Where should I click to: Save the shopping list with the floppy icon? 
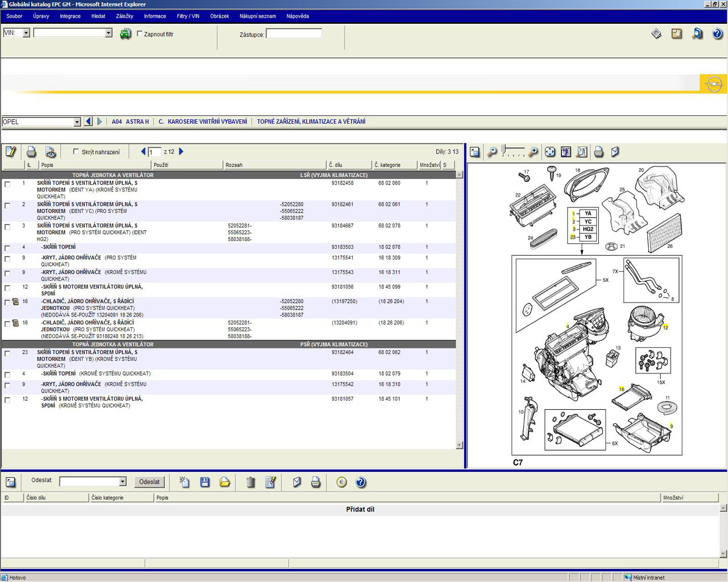click(x=205, y=482)
